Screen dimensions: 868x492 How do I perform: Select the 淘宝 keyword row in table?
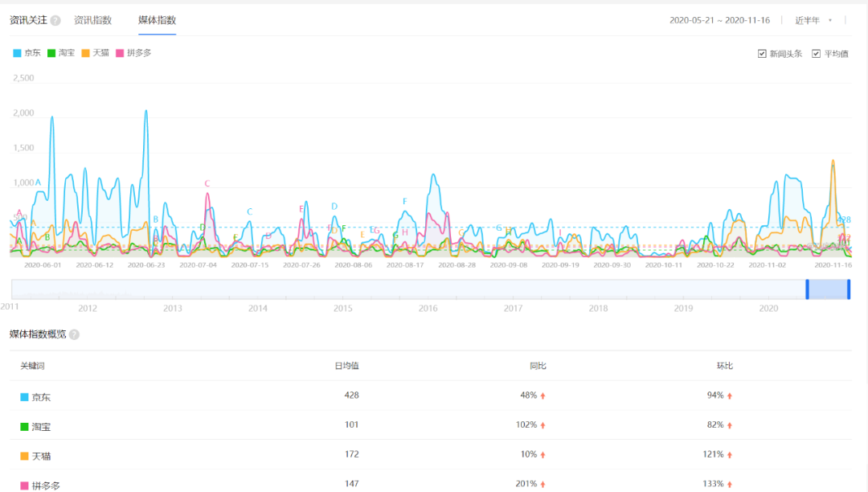click(431, 425)
